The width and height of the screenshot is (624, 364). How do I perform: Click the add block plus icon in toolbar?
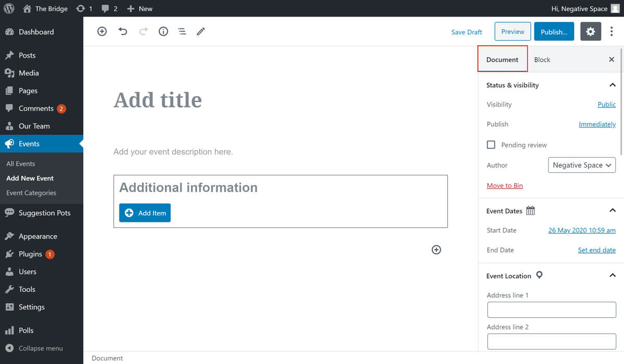click(102, 32)
